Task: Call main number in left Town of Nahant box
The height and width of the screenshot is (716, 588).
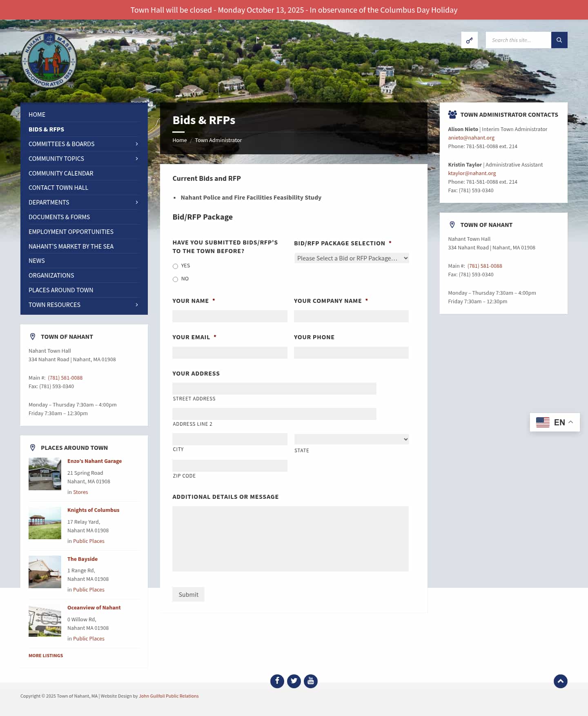Action: point(65,378)
